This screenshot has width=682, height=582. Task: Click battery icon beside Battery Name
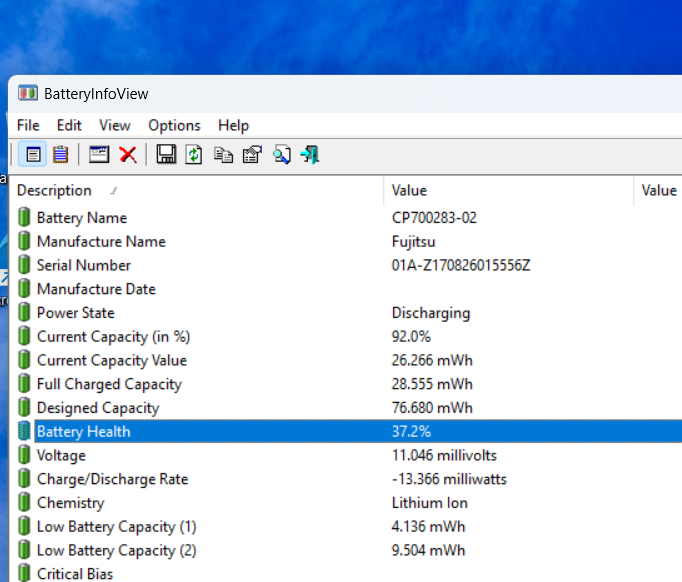(x=24, y=217)
